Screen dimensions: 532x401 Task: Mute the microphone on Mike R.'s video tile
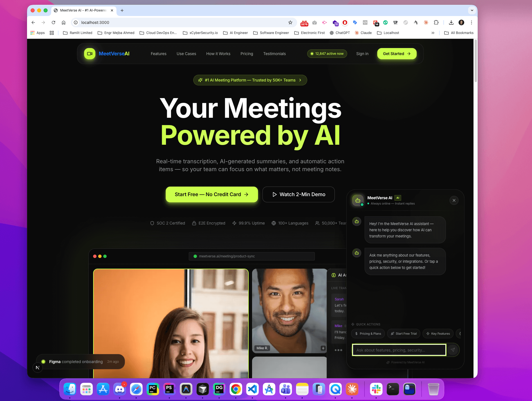[x=323, y=348]
